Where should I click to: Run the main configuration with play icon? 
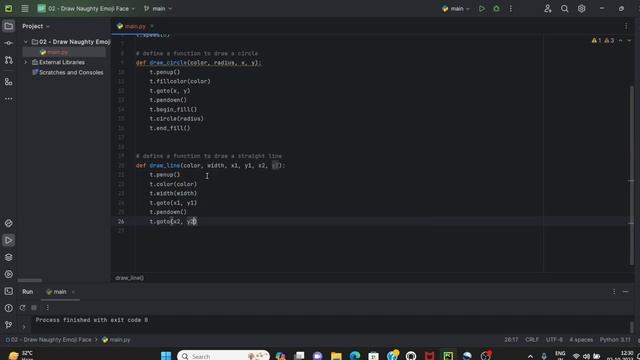click(482, 9)
